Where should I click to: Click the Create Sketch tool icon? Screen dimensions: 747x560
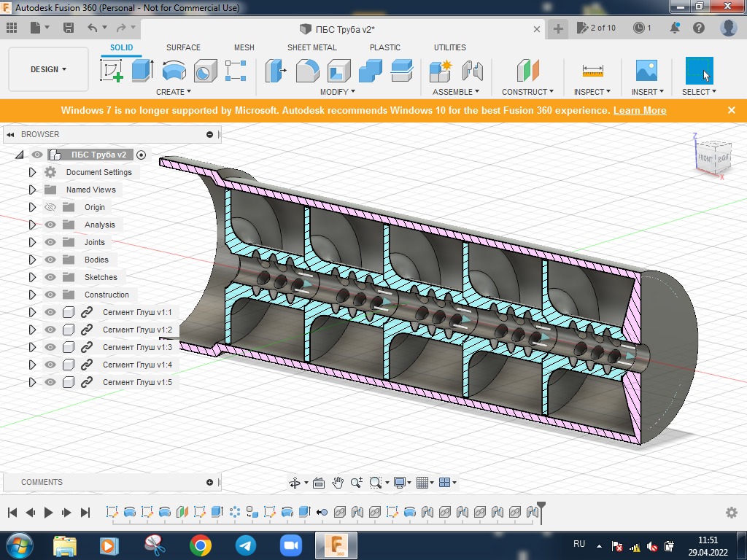point(112,71)
